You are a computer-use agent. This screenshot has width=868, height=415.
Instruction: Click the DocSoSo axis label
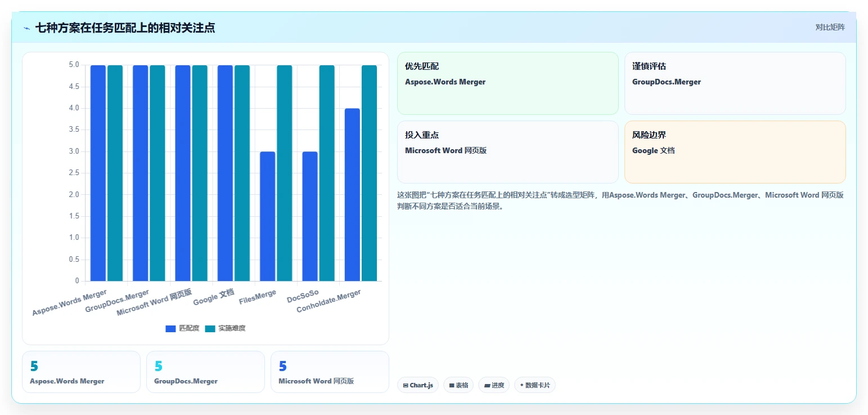(303, 296)
